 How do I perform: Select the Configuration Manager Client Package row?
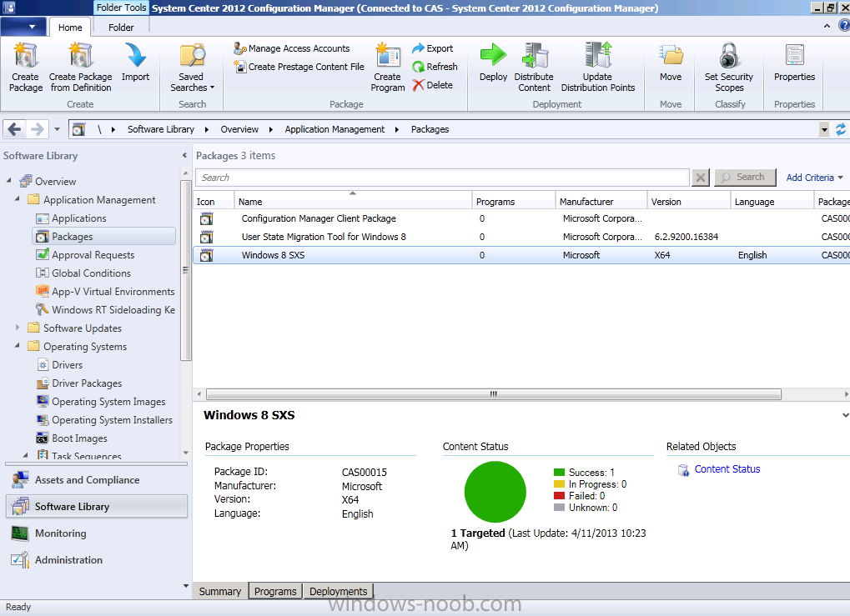(521, 218)
